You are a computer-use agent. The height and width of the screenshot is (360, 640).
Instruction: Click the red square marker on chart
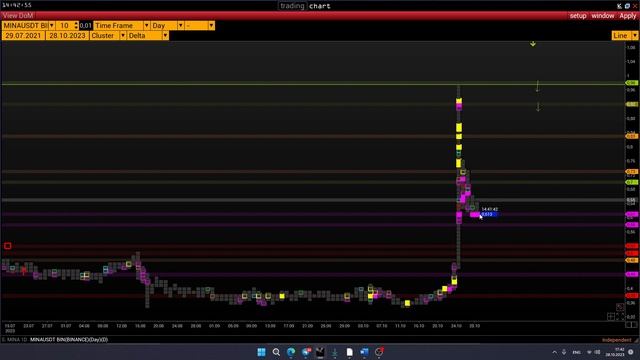(7, 246)
